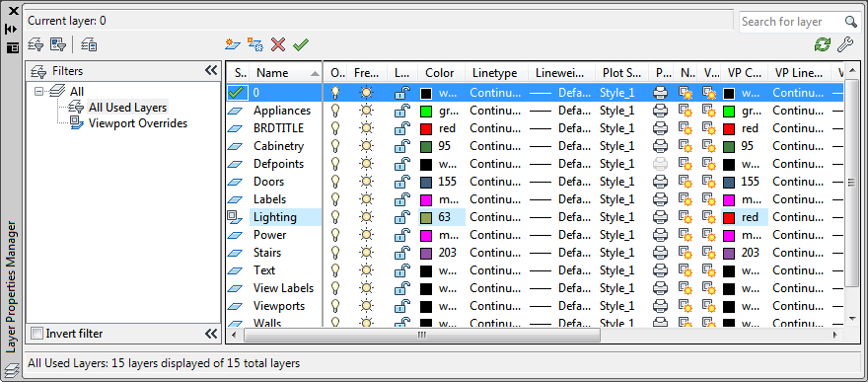
Task: Click the Linetype column header
Action: [495, 73]
